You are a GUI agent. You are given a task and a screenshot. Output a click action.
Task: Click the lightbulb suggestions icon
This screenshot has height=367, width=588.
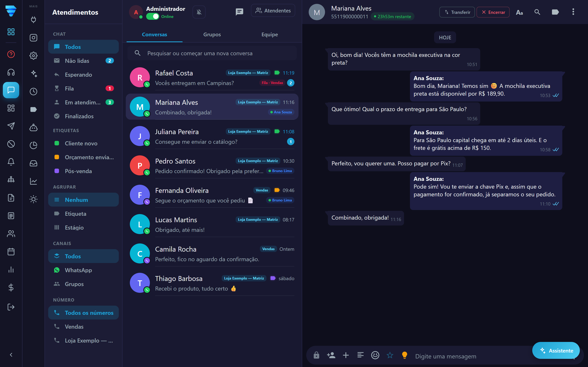404,355
